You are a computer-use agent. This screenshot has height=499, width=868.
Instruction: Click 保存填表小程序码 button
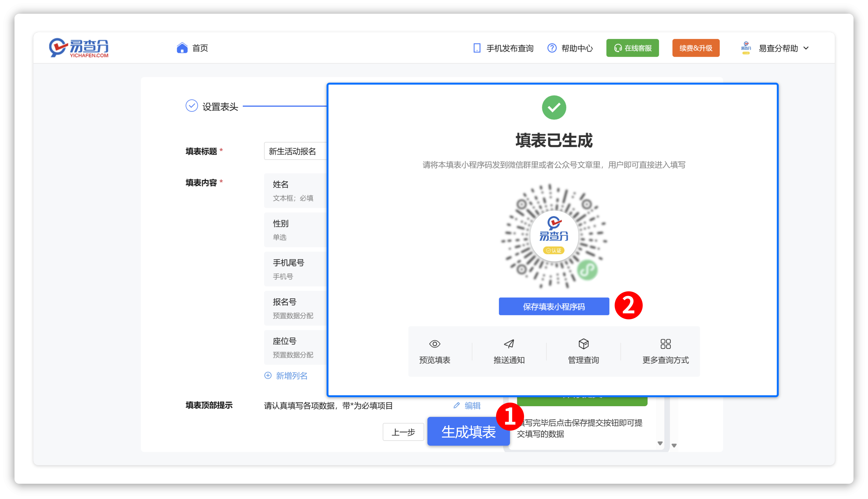coord(554,306)
